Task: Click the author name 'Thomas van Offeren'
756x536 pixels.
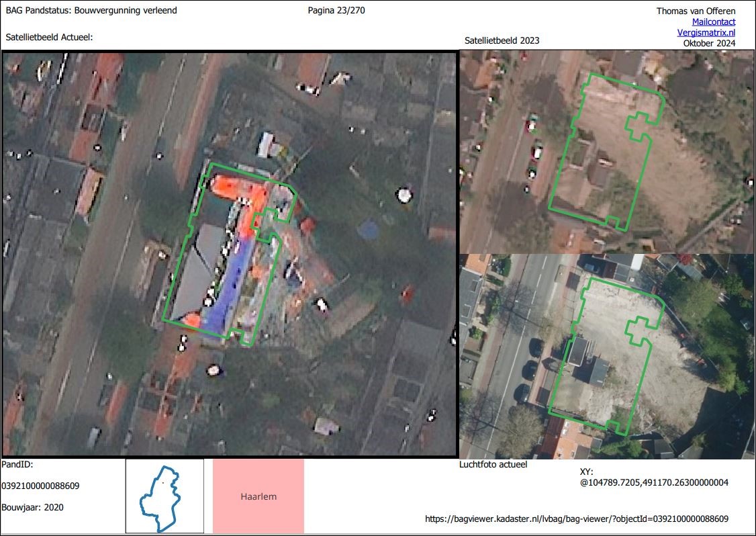Action: pyautogui.click(x=696, y=11)
